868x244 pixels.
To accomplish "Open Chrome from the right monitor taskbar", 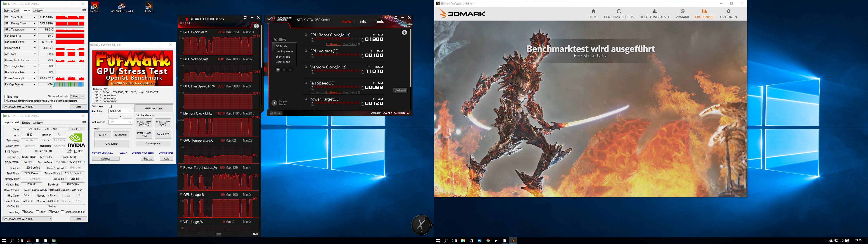I will click(x=488, y=241).
